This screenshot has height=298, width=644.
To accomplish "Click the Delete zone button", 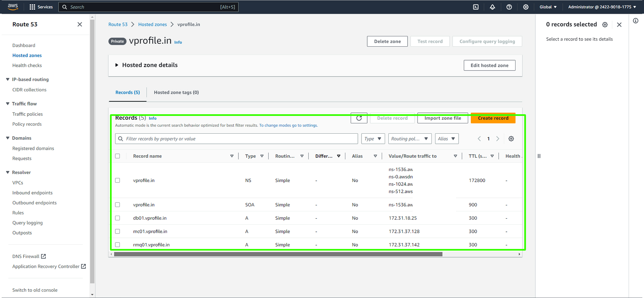I will click(387, 41).
